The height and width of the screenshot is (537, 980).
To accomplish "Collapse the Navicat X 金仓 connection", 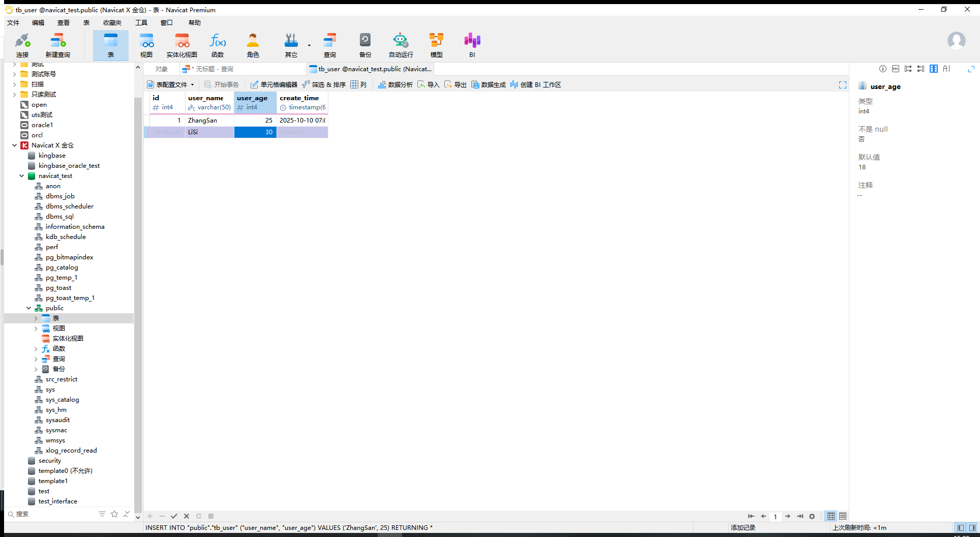I will point(14,145).
